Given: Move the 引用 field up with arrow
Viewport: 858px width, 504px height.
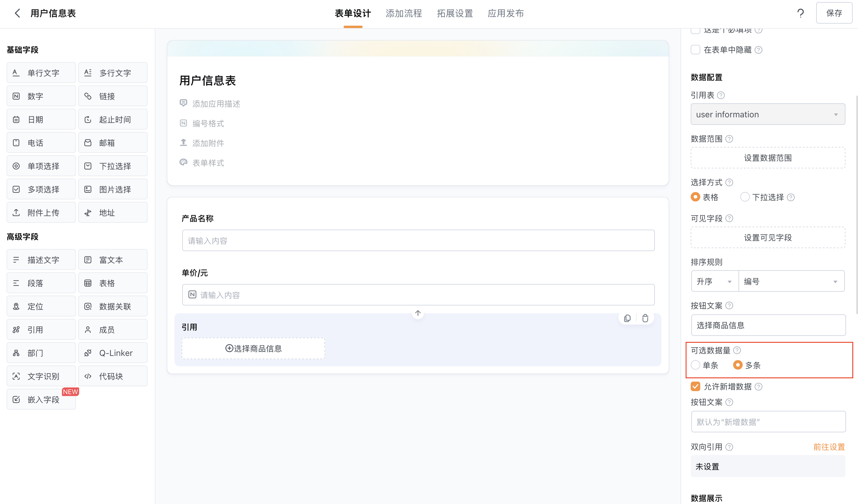Looking at the screenshot, I should tap(418, 313).
